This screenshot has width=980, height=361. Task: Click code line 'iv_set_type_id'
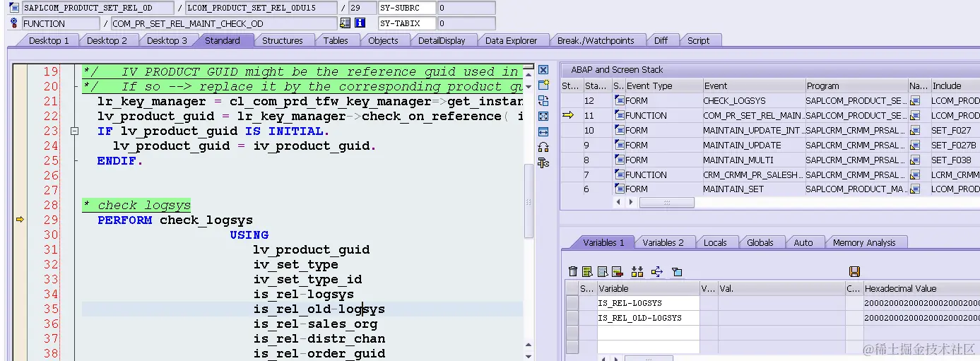[x=308, y=280]
